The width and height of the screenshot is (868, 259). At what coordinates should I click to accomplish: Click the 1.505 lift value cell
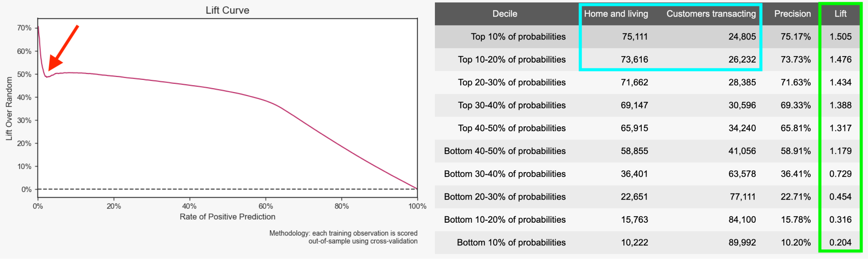(x=840, y=37)
